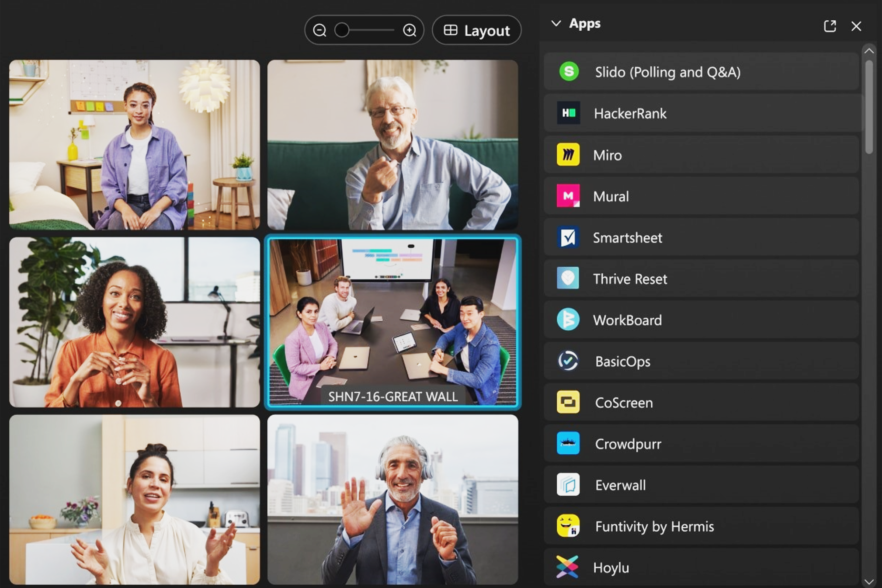This screenshot has height=588, width=882.
Task: Select video of woman in kitchen
Action: coord(134,499)
